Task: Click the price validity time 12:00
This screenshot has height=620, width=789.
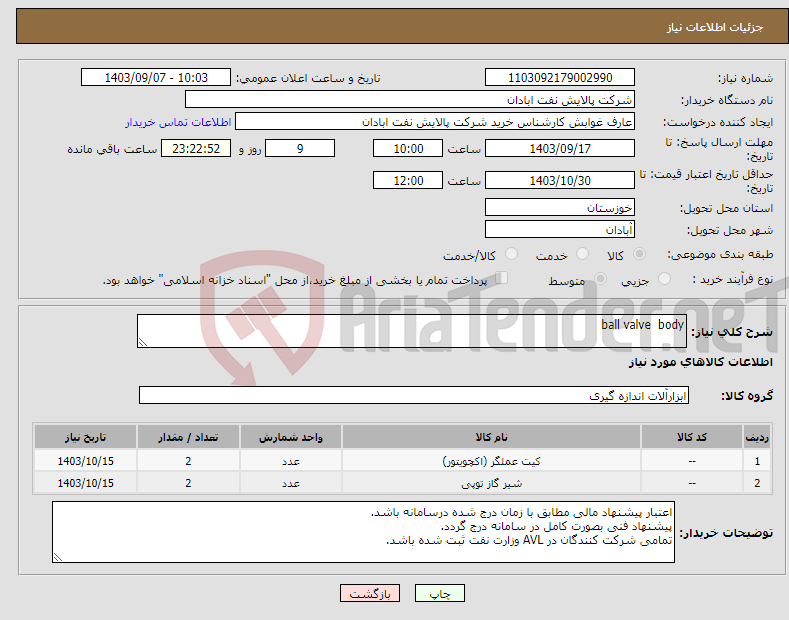Action: click(408, 180)
